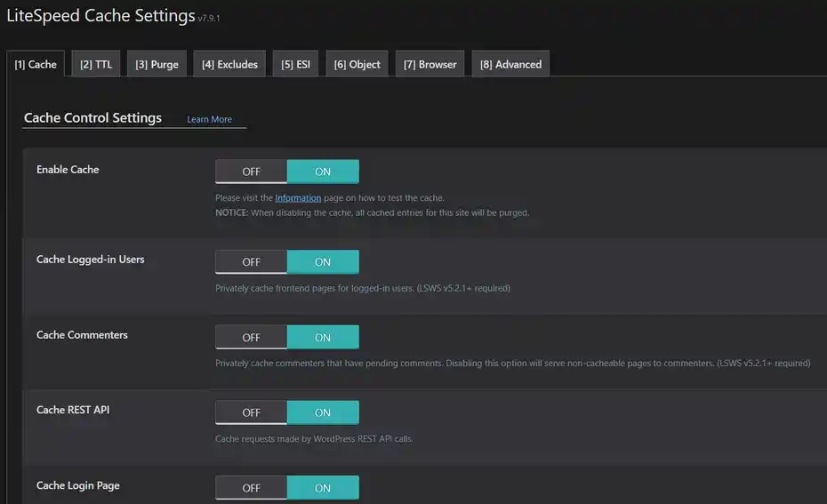Open the [7] Browser tab
827x504 pixels.
[x=430, y=64]
